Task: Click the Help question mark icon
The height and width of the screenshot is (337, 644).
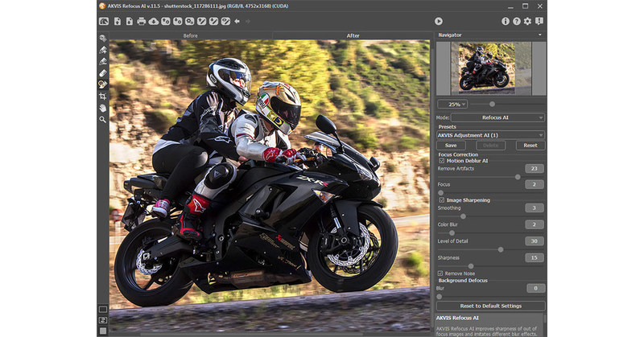Action: pos(516,21)
